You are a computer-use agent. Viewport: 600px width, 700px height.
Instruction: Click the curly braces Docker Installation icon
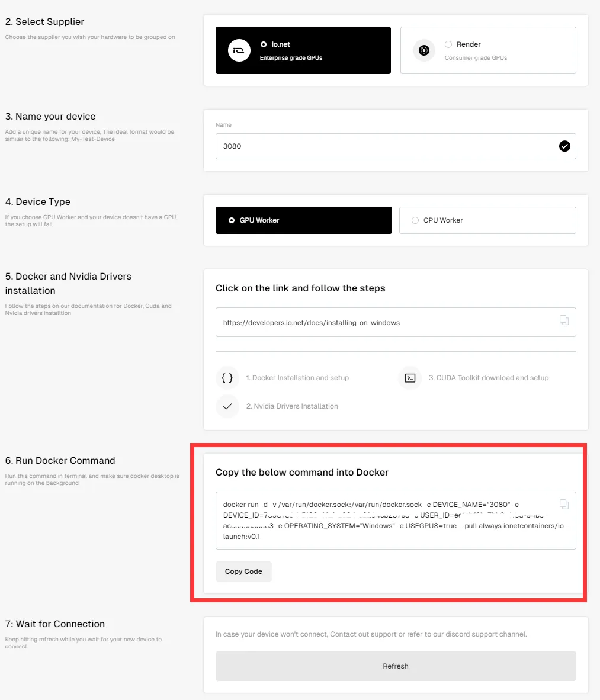[227, 378]
